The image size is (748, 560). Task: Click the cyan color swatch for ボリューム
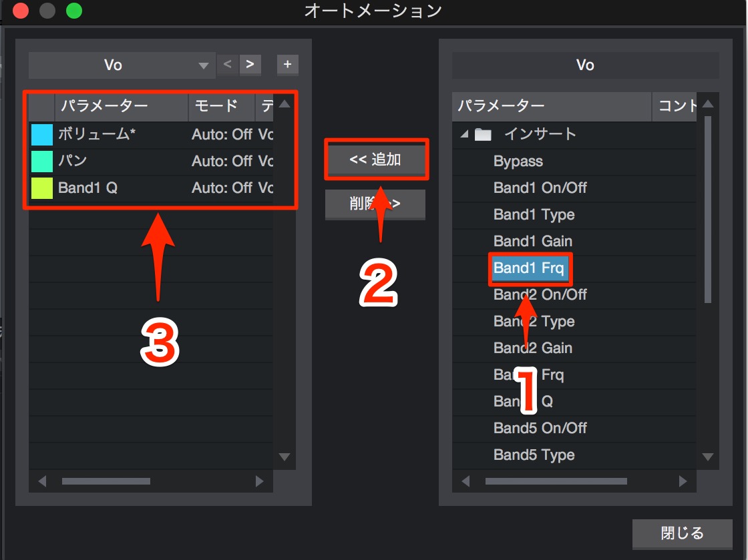[42, 134]
